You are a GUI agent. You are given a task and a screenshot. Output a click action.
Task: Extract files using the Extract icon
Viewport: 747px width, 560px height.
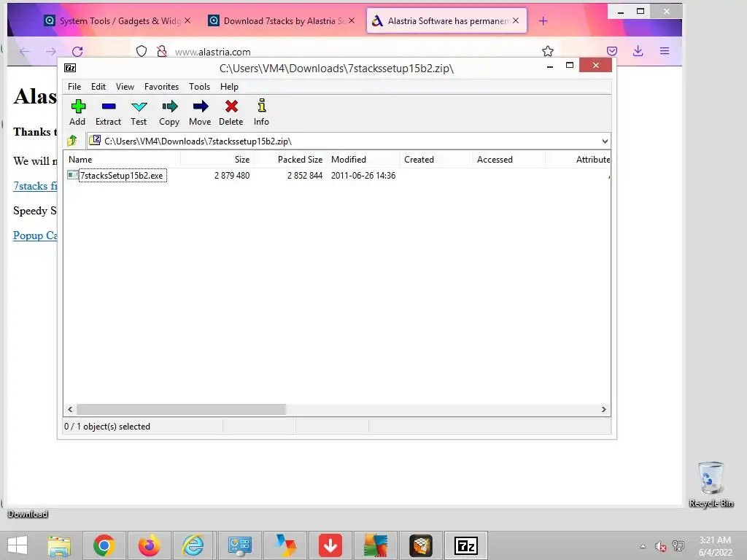(108, 113)
